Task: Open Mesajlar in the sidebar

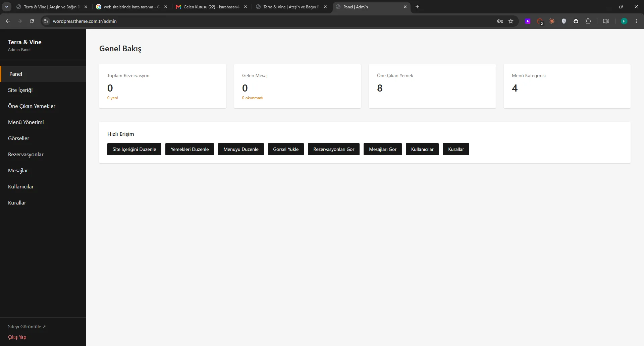Action: click(43, 170)
